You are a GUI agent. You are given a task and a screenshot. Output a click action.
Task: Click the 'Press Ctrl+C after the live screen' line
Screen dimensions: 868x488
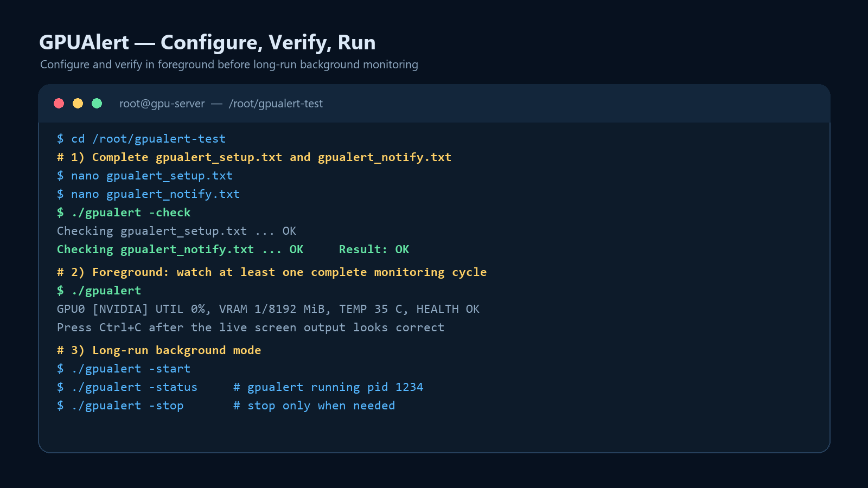(251, 328)
